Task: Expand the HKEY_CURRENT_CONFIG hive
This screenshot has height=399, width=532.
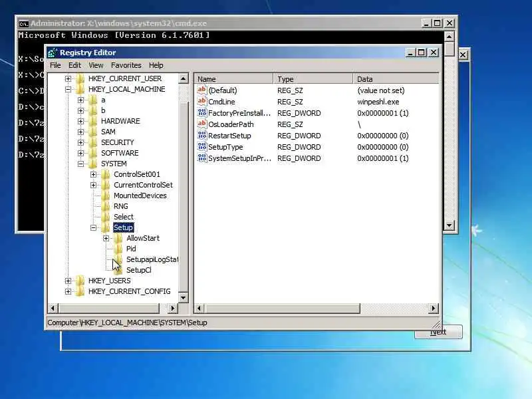Action: click(x=68, y=291)
